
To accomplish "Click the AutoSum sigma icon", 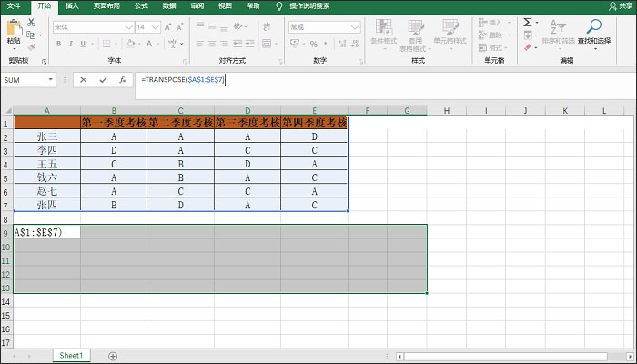I will 528,23.
